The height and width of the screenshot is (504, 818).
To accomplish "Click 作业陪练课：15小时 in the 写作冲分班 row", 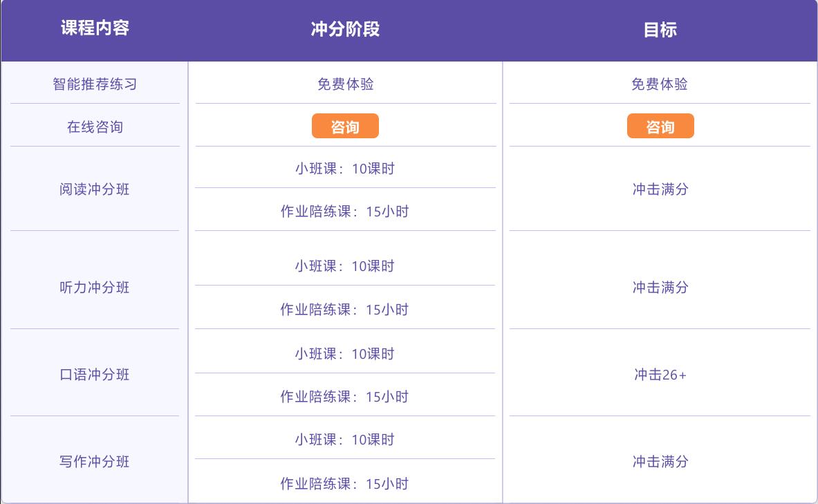I will [344, 484].
